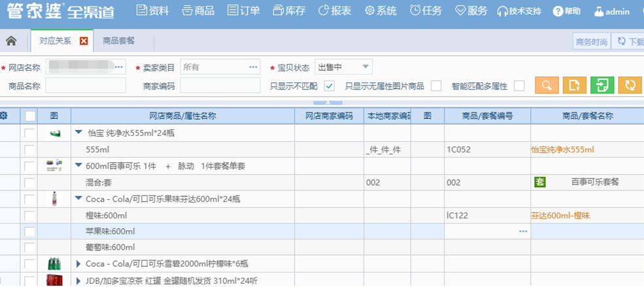This screenshot has height=287, width=644.
Task: Open 网店名称 ellipsis selector
Action: [x=119, y=67]
